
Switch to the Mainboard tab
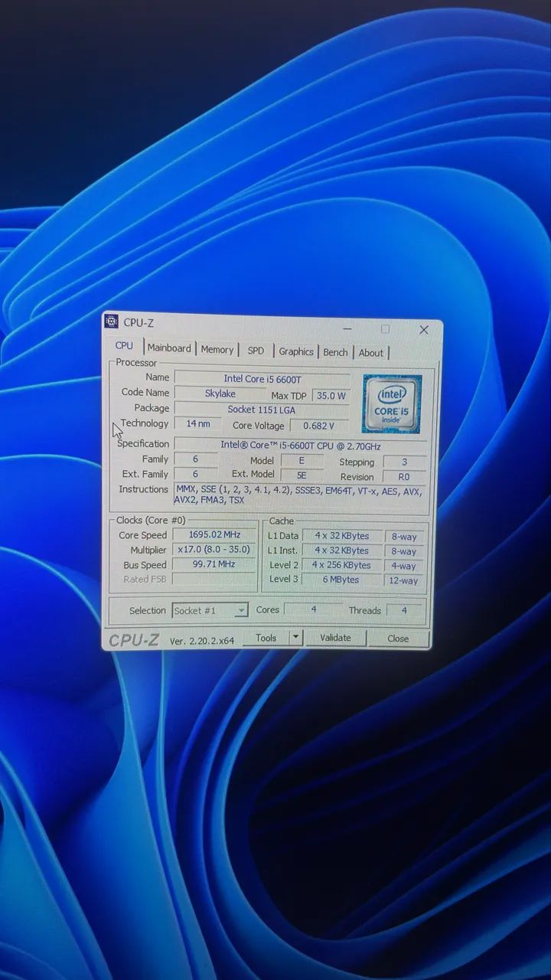pos(169,348)
